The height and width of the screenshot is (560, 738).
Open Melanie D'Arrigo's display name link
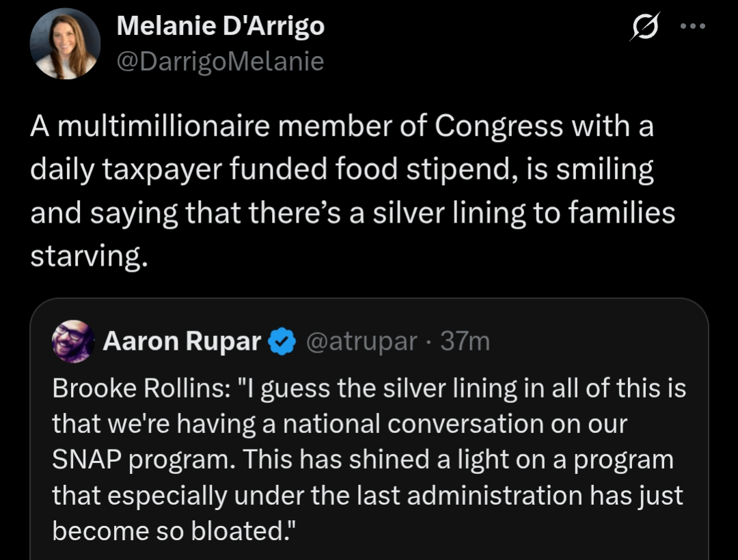point(220,27)
